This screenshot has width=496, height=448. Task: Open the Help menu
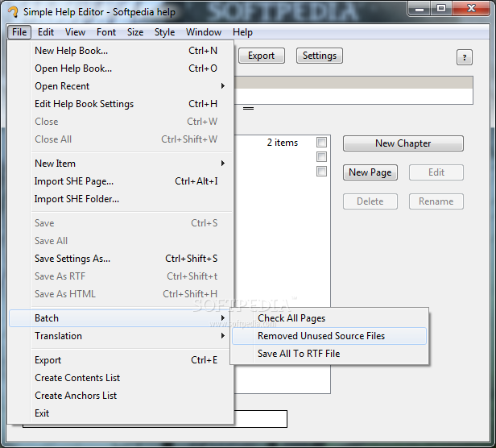(x=242, y=32)
